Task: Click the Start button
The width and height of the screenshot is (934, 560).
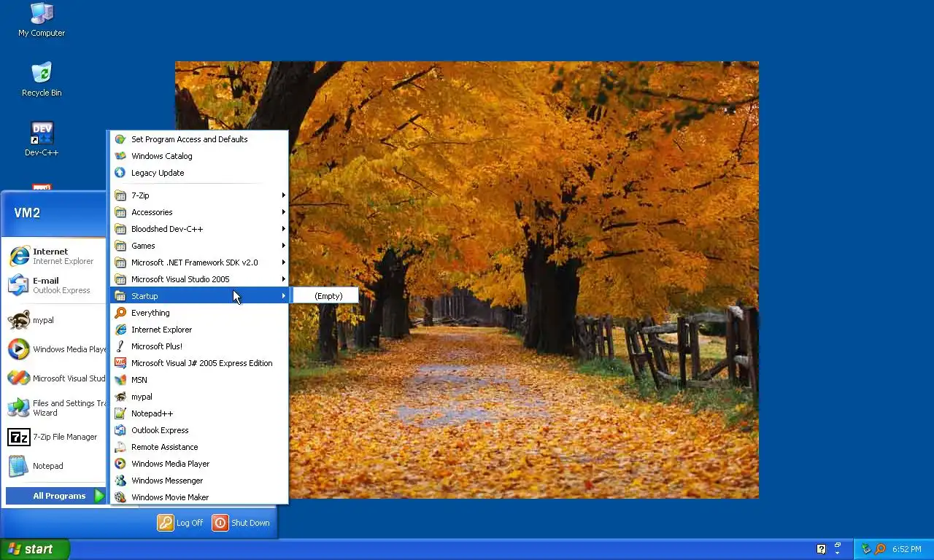Action: coord(35,549)
